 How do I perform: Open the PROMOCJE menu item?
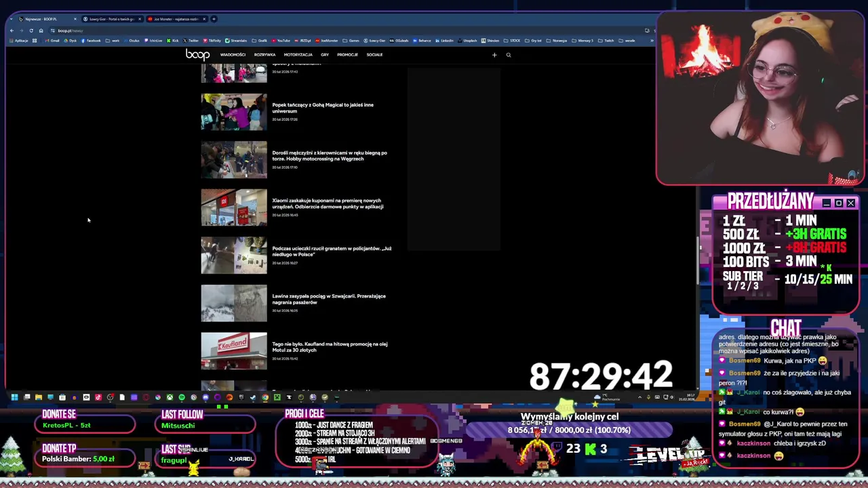click(347, 55)
